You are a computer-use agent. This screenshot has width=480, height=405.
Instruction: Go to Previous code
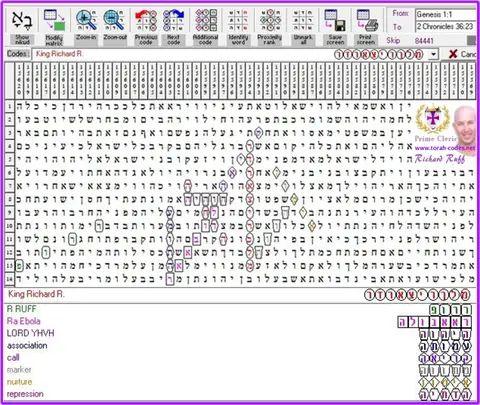(146, 27)
